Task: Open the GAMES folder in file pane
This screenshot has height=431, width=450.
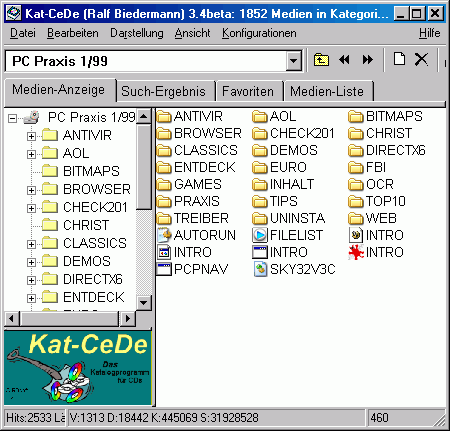Action: 189,184
